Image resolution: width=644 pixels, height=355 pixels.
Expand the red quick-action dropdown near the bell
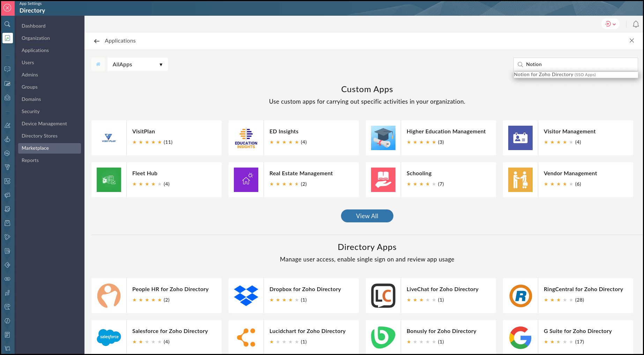(x=610, y=24)
